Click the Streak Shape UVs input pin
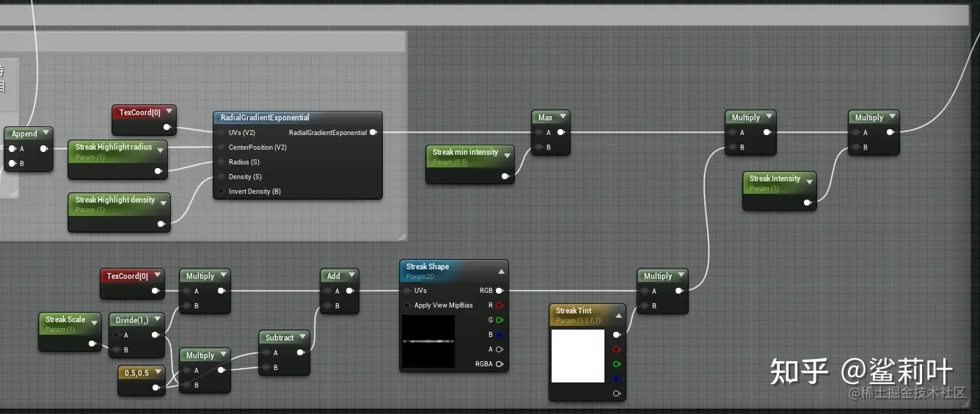 pos(407,291)
